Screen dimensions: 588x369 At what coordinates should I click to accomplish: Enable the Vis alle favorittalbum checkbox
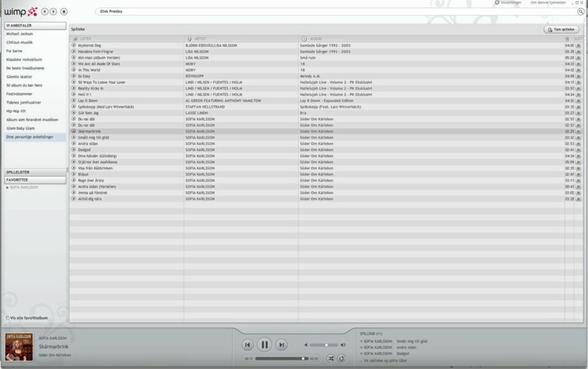tap(7, 318)
